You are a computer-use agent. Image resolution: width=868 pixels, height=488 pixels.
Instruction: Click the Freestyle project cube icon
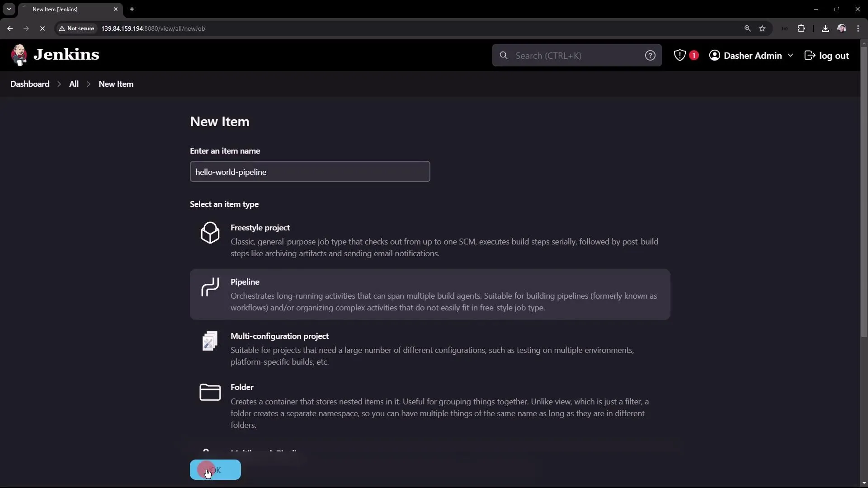point(209,233)
